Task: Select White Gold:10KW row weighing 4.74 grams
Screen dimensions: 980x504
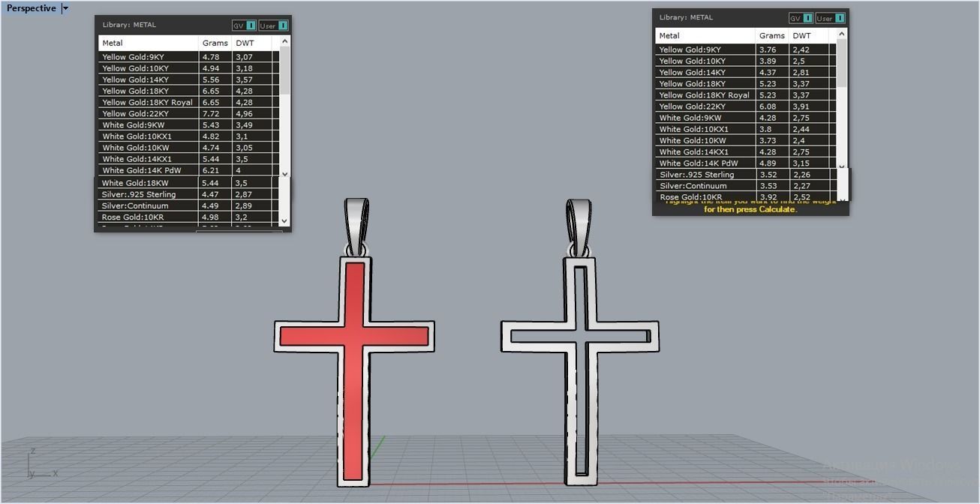Action: 188,148
